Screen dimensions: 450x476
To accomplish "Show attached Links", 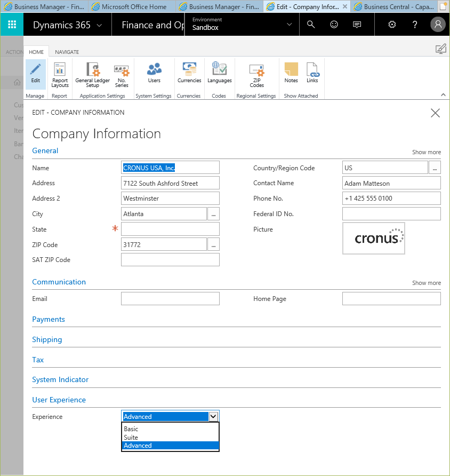I will pos(312,73).
